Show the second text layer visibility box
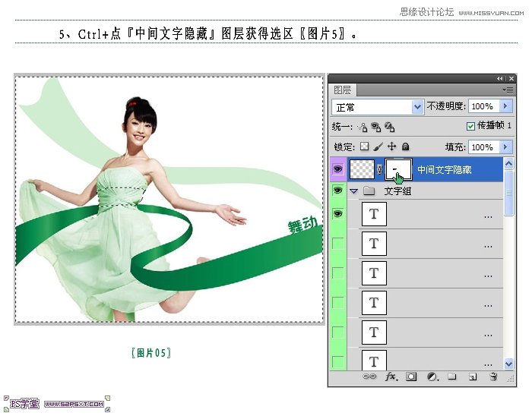The height and width of the screenshot is (416, 532). [338, 243]
